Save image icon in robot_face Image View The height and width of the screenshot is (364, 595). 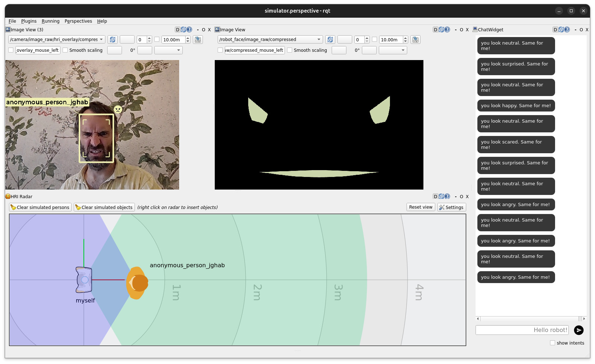tap(415, 40)
